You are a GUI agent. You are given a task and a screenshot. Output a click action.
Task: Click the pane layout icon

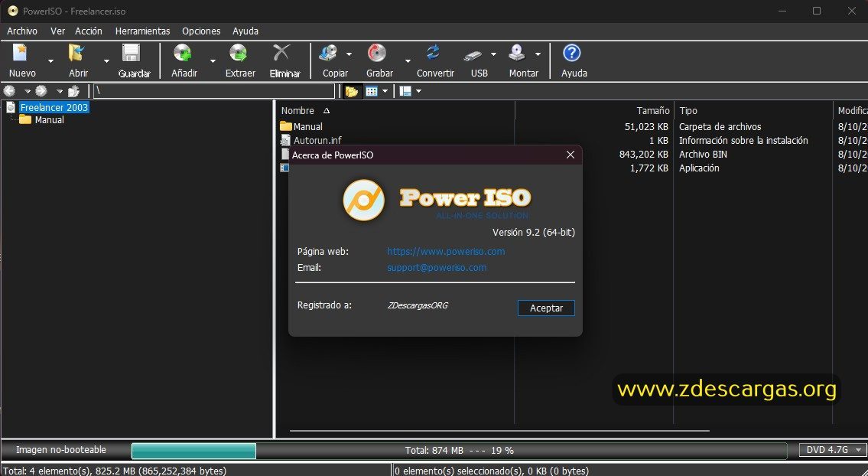click(x=405, y=91)
